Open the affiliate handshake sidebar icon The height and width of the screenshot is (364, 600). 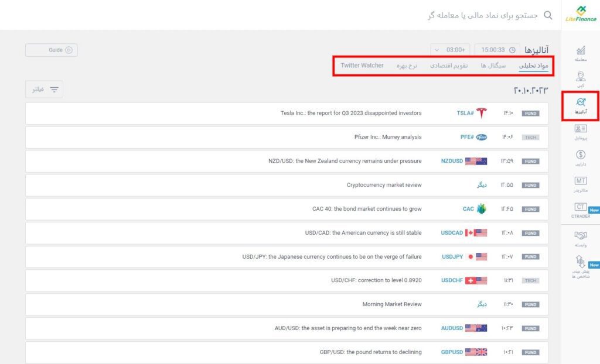tap(581, 237)
